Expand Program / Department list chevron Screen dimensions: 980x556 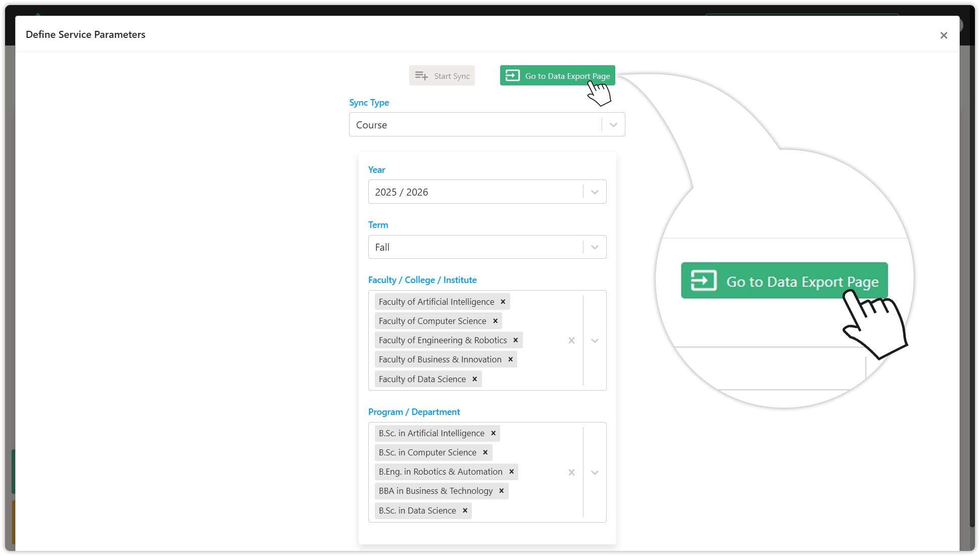pos(595,473)
